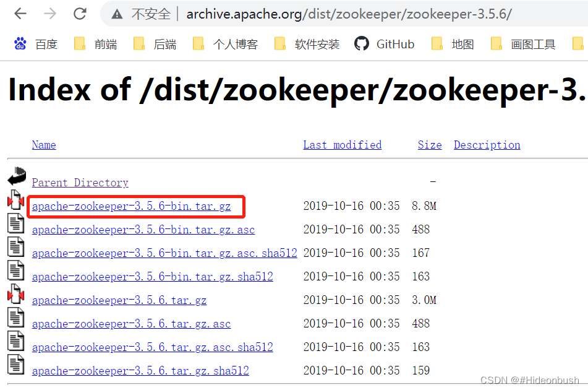Click modified date of bin.tar.gz row
The height and width of the screenshot is (390, 588).
351,206
